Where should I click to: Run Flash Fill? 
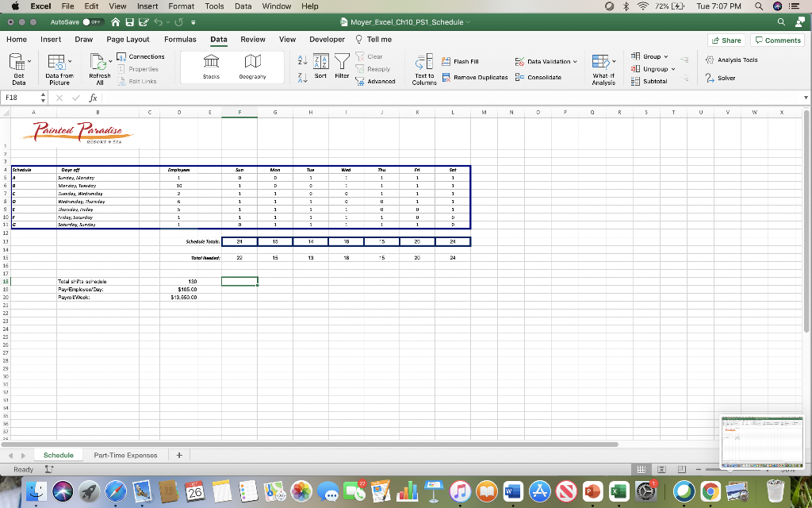click(x=460, y=61)
